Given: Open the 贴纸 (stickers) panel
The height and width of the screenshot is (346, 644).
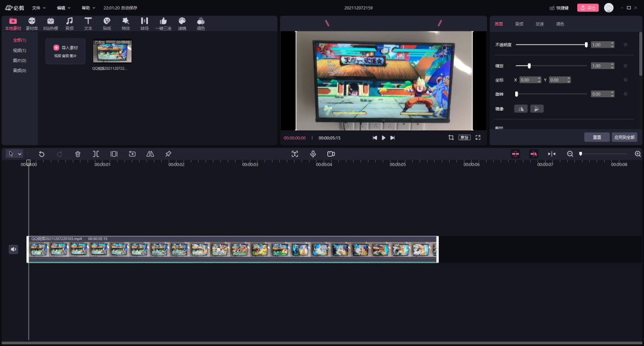Looking at the screenshot, I should (x=107, y=24).
